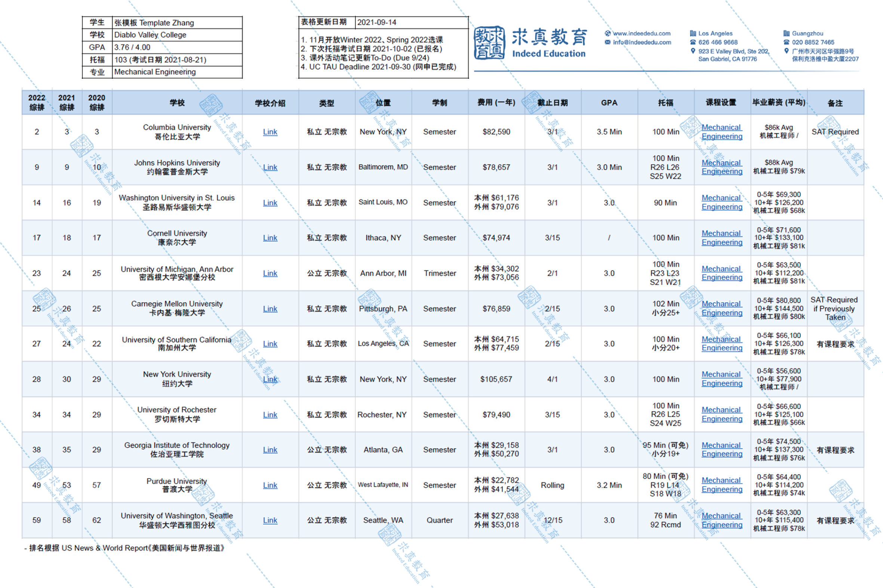Screen dimensions: 883x588
Task: Open the Johns Hopkins University intro Link
Action: 270,167
